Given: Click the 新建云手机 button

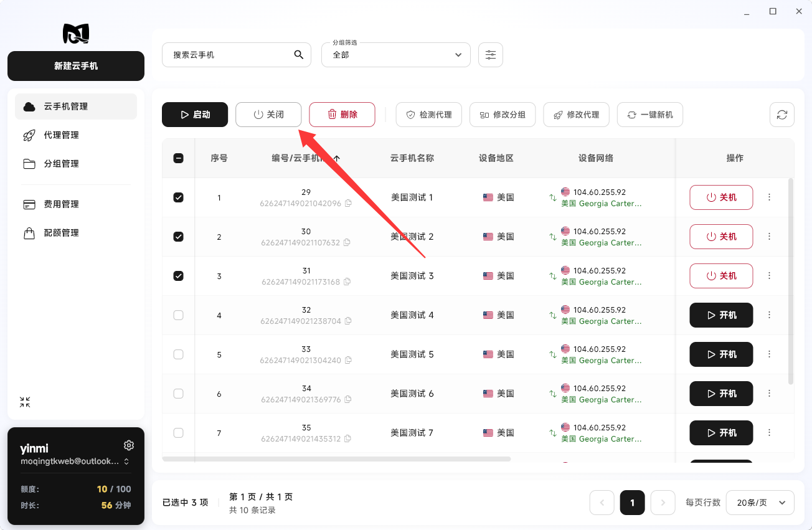Looking at the screenshot, I should pos(76,66).
